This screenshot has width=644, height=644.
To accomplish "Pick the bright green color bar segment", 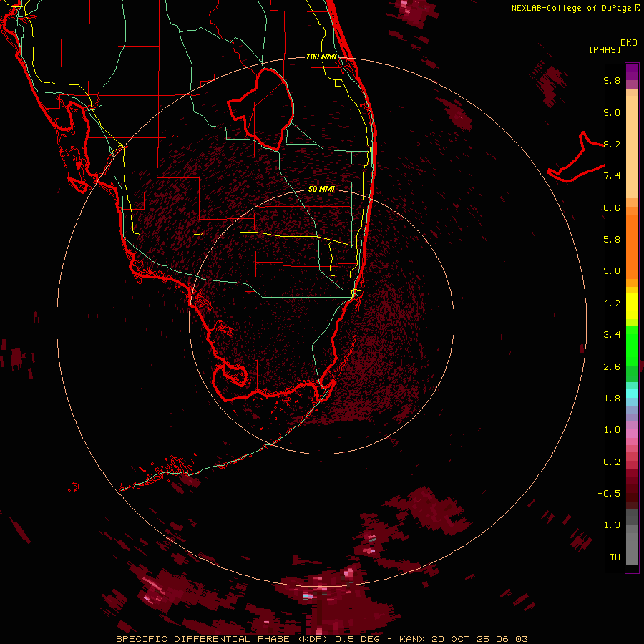I will tap(632, 345).
